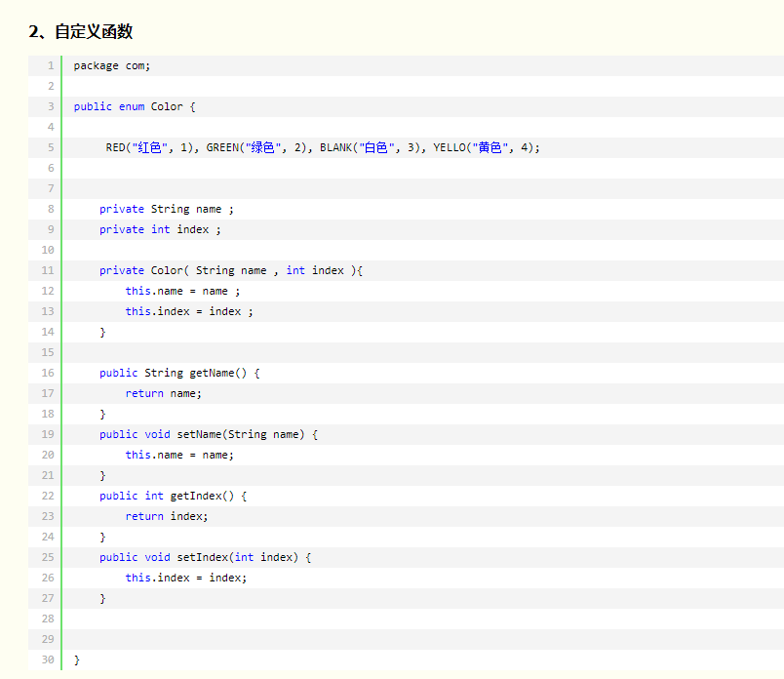Click the 'private String name' field line

(166, 209)
